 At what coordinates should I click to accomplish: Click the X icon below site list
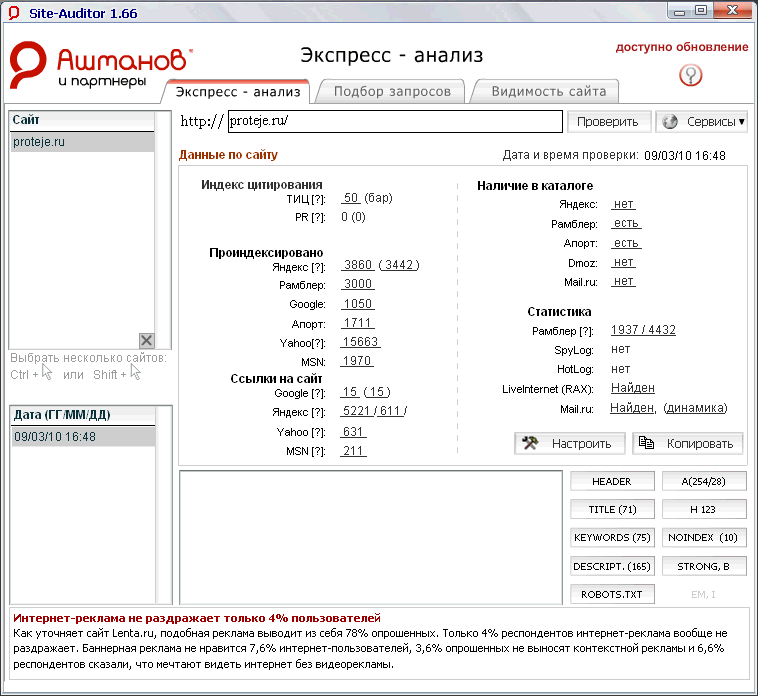[x=146, y=340]
